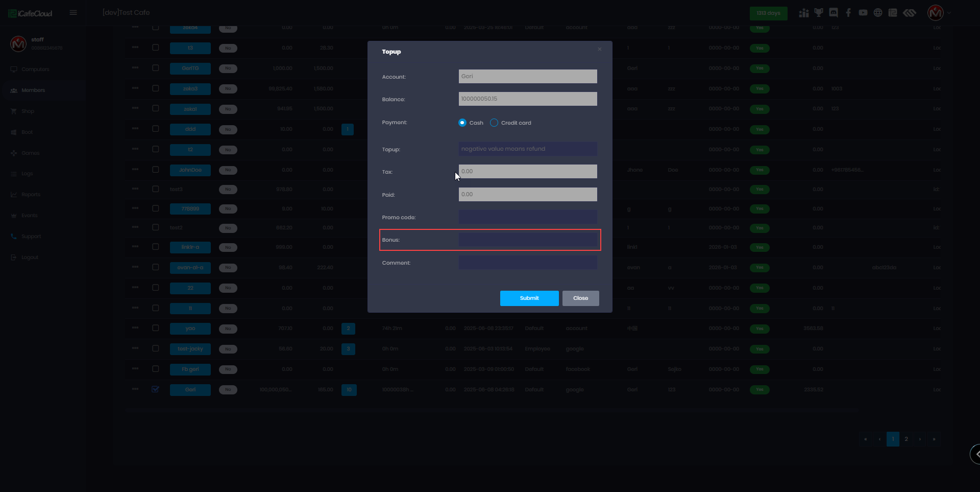The height and width of the screenshot is (492, 980).
Task: Open the three-dot menu for JohnDoe row
Action: [135, 169]
